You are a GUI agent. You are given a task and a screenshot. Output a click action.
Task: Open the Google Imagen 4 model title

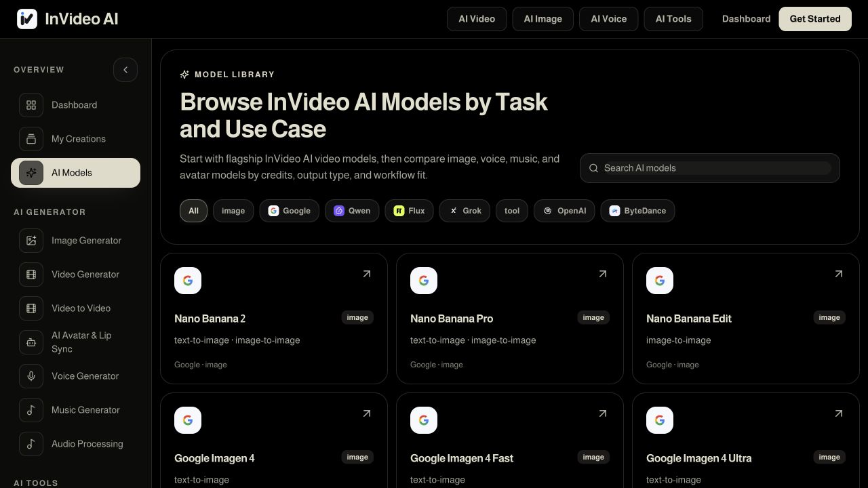coord(214,458)
